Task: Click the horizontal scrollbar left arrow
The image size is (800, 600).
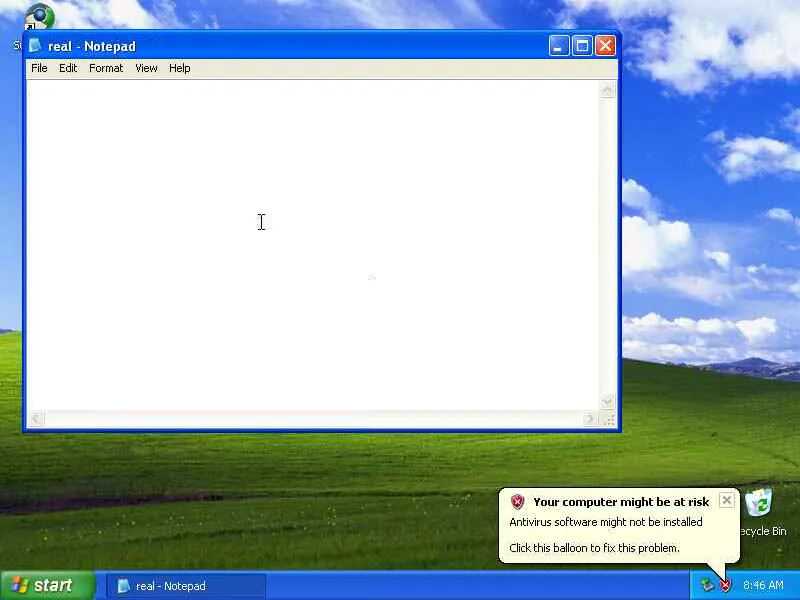Action: (36, 419)
